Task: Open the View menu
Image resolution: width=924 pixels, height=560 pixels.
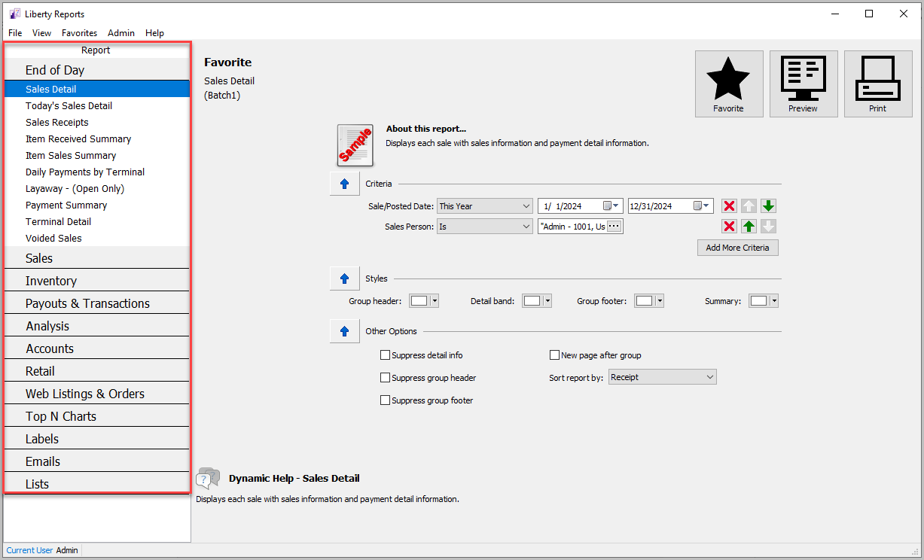Action: [42, 33]
